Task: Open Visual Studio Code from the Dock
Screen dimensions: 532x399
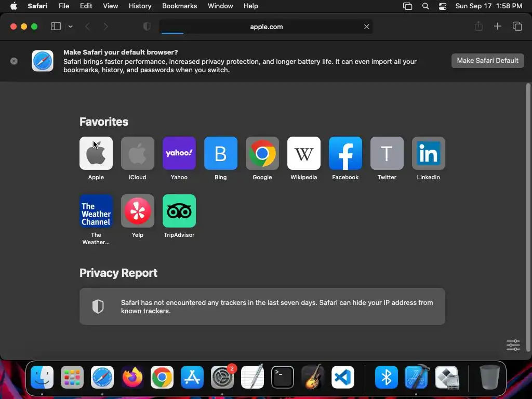Action: pos(343,377)
